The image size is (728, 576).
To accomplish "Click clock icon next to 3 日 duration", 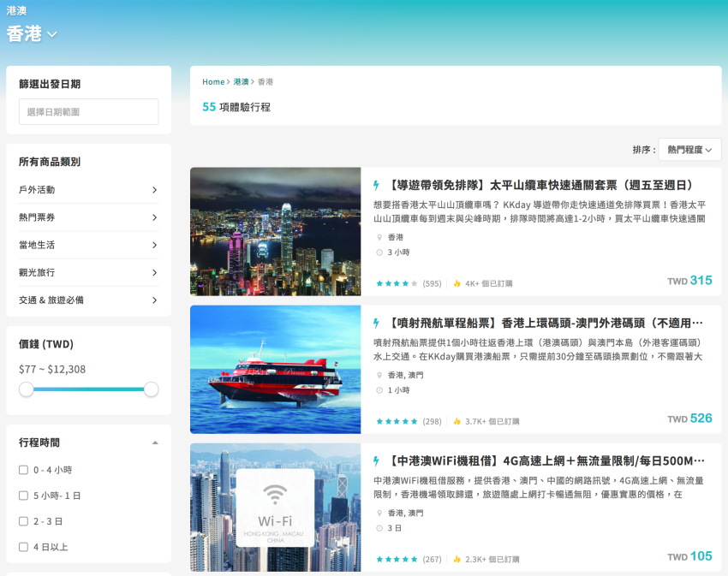I will 379,528.
